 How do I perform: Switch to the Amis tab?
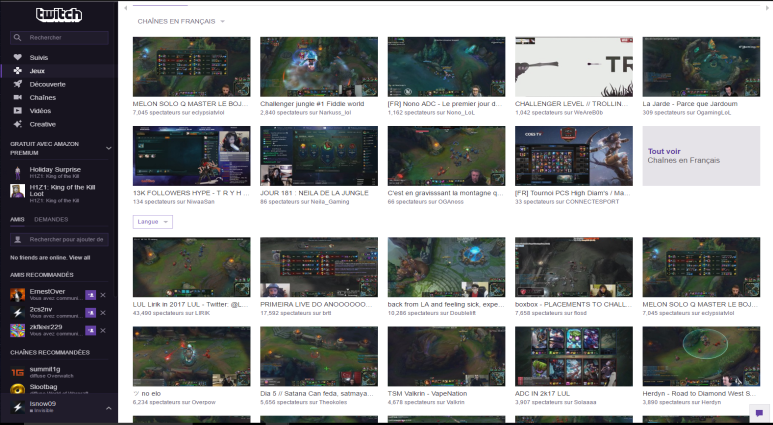[x=17, y=219]
